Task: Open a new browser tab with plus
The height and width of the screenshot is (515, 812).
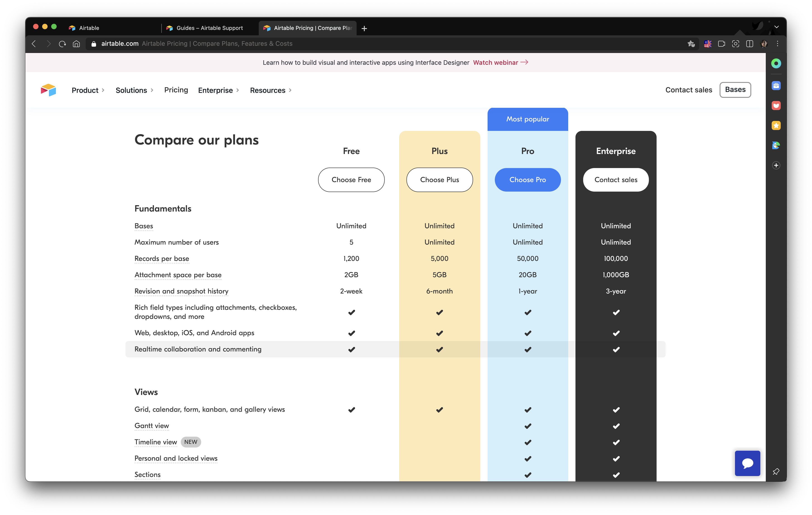Action: coord(364,29)
